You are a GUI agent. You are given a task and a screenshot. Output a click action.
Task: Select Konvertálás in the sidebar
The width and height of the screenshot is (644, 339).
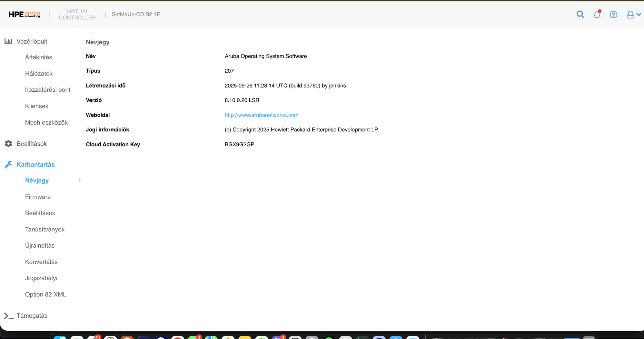[41, 262]
